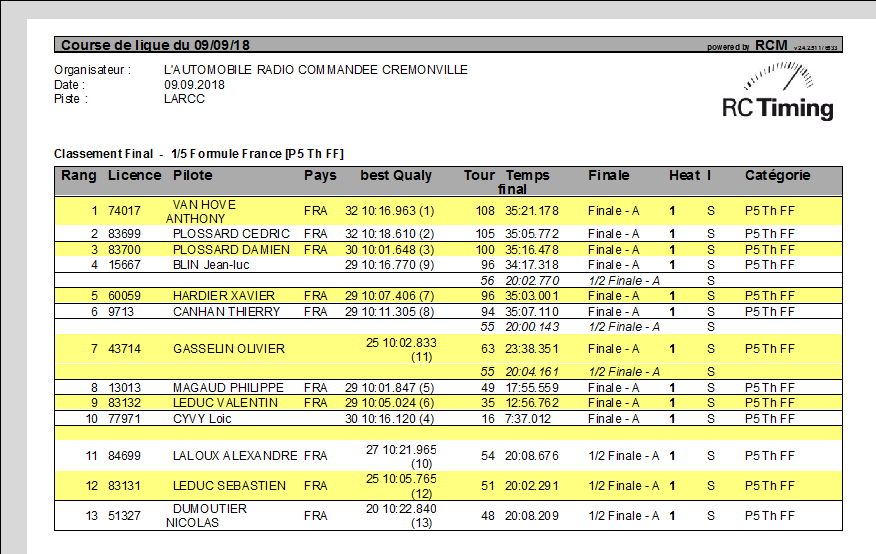Image resolution: width=876 pixels, height=554 pixels.
Task: Click the organiser name L'AUTOMOBILE RADIO COMMANDEE CREMONVILLE
Action: (315, 70)
